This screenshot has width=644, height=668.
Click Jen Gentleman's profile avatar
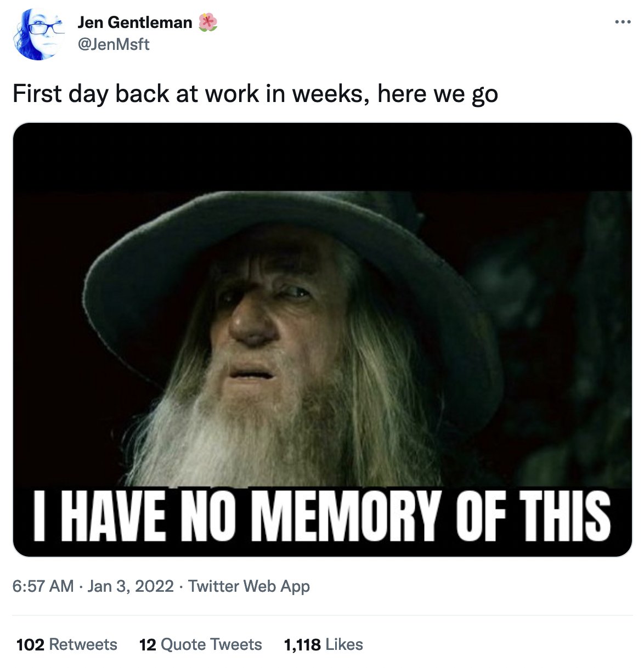pyautogui.click(x=38, y=33)
